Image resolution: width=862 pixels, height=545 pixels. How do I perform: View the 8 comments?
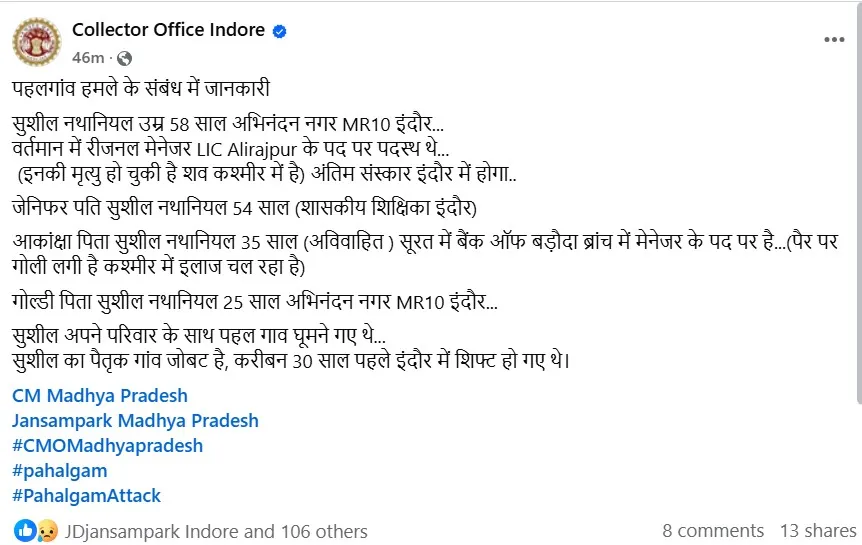[x=713, y=531]
